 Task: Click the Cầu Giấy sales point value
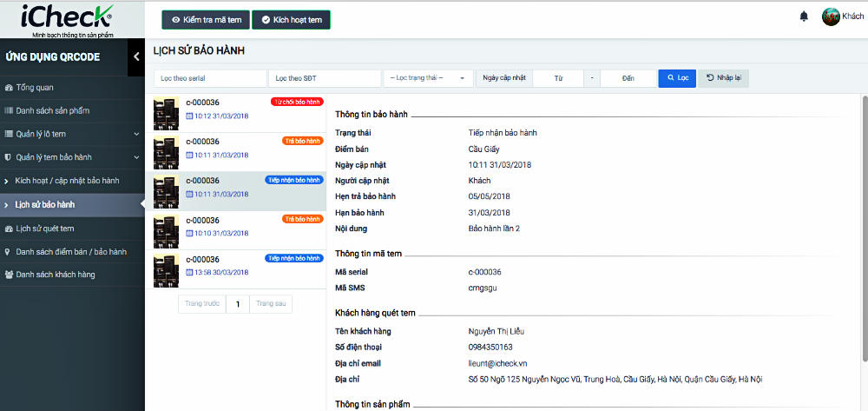coord(483,149)
